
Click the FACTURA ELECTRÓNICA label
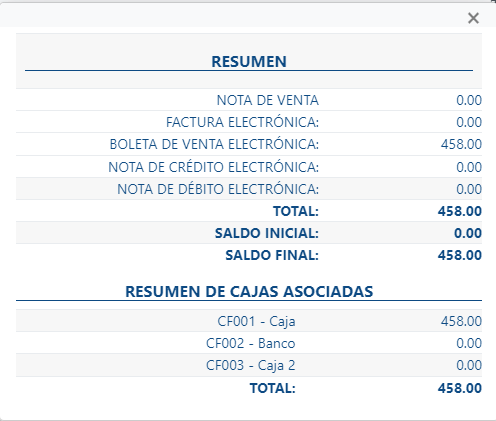point(242,122)
